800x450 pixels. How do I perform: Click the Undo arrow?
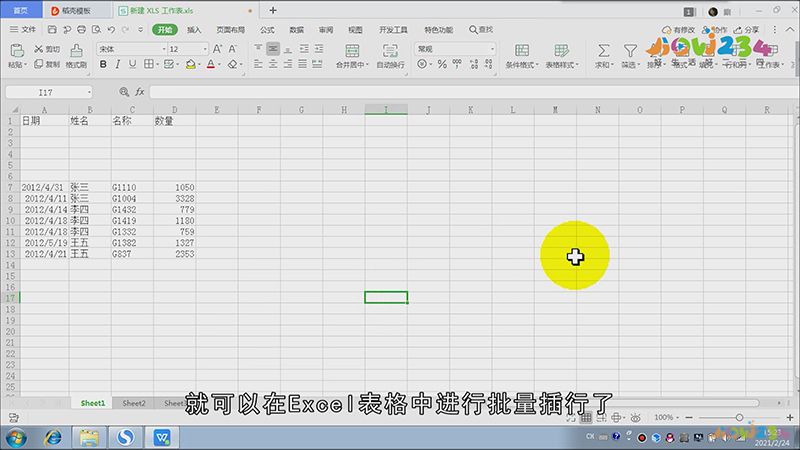111,30
